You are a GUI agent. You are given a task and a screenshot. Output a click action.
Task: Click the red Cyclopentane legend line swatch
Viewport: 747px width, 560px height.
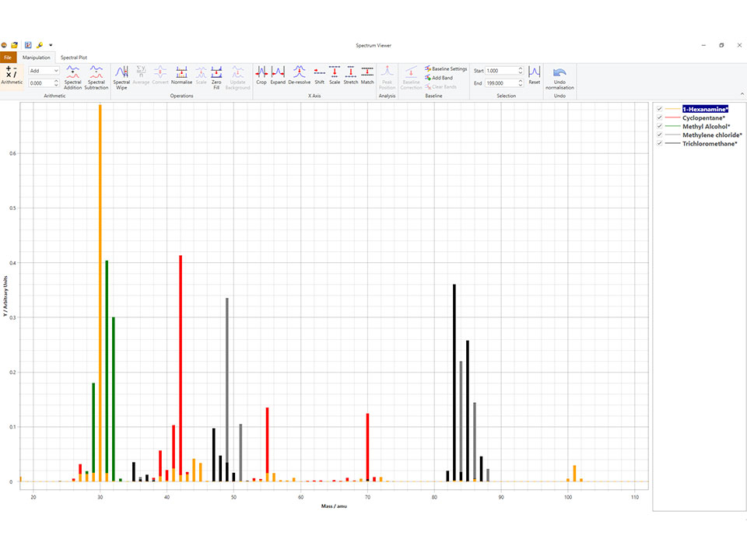point(672,117)
